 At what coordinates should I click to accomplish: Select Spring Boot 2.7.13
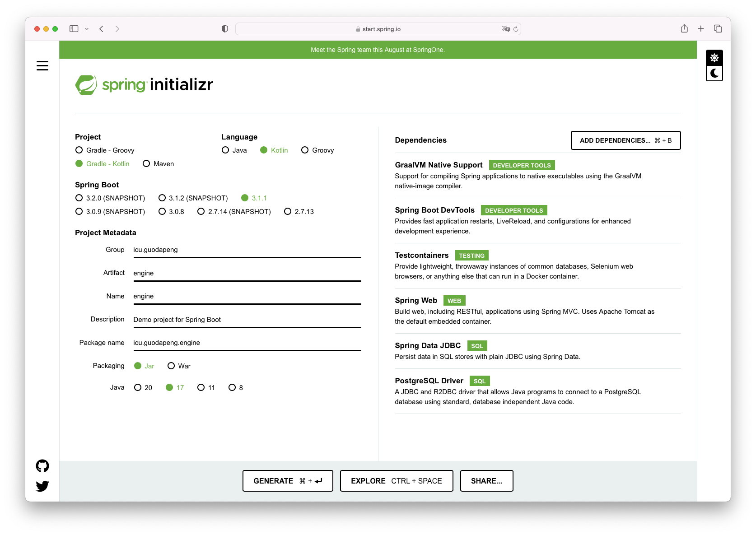(299, 212)
